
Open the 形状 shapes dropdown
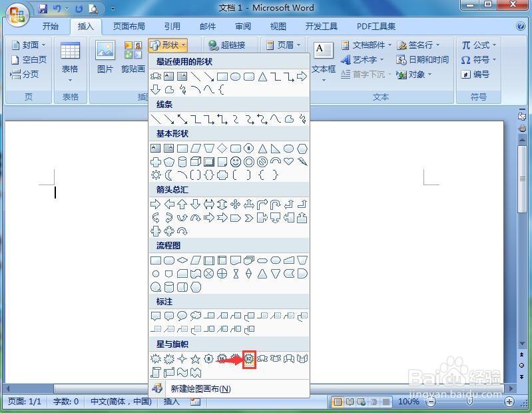tap(168, 45)
